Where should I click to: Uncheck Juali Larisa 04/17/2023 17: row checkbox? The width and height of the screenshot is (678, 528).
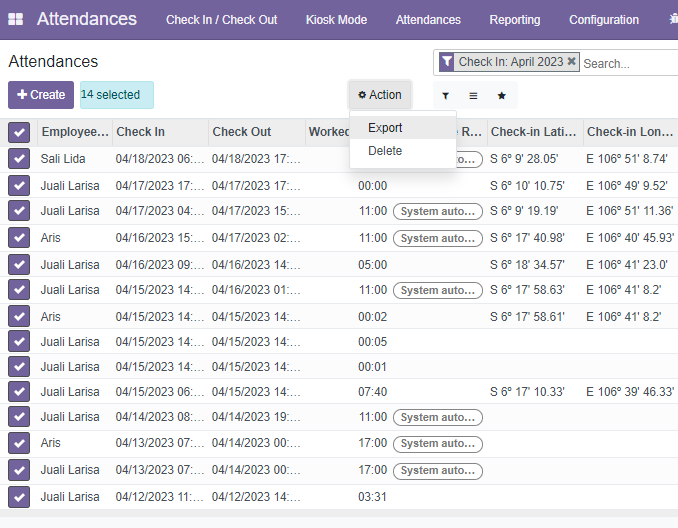tap(19, 186)
